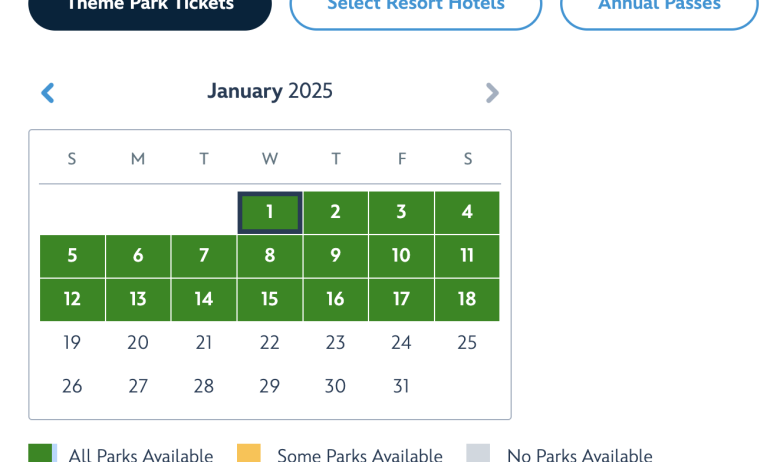Image resolution: width=770 pixels, height=462 pixels.
Task: Open the Annual Passes tab
Action: click(x=659, y=8)
